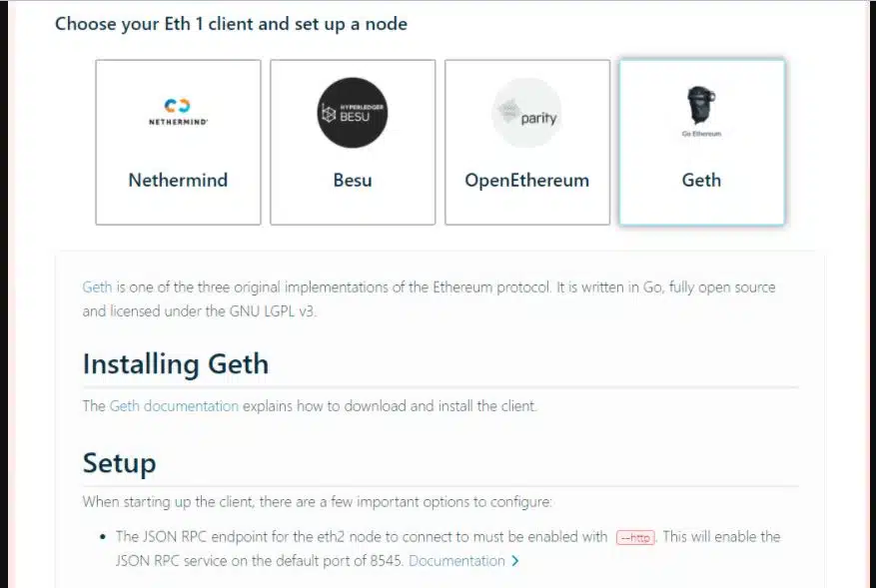Click the red --http code badge
876x588 pixels.
click(x=635, y=537)
